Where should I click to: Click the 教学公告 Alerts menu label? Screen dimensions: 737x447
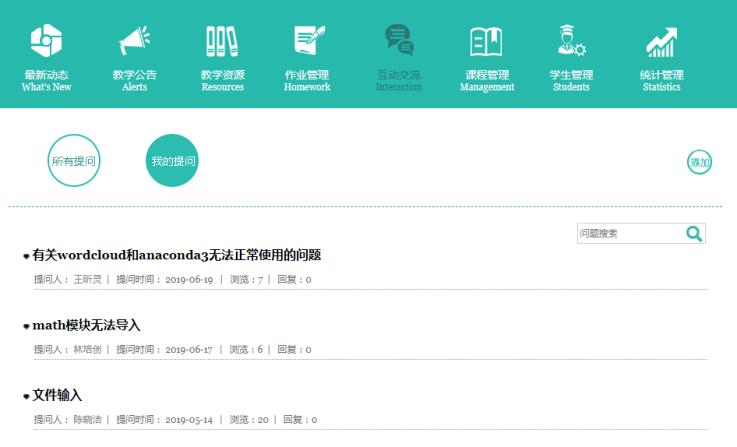coord(134,80)
